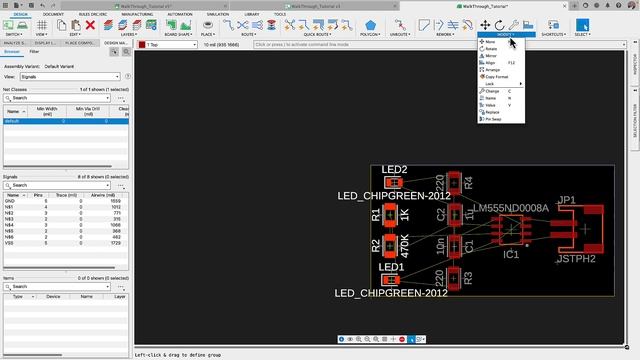Open the AUTOMATION ribbon tab
Screen dimensions: 640x360
pos(180,14)
